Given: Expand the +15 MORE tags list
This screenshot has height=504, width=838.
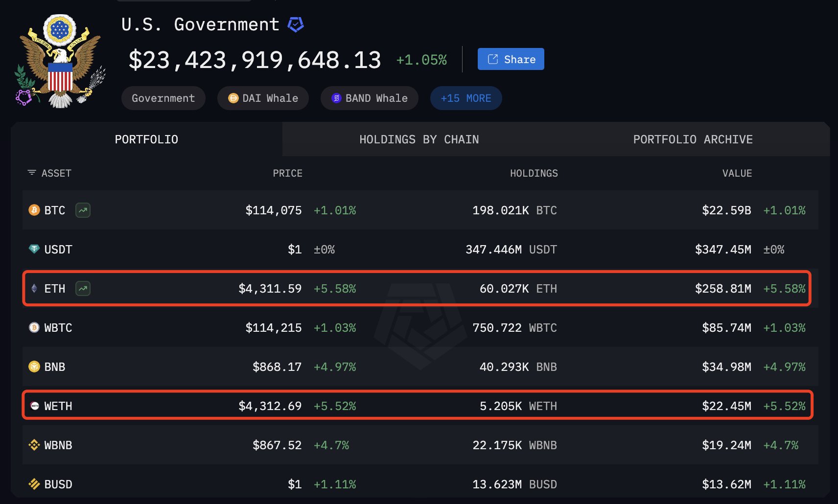Looking at the screenshot, I should click(x=466, y=98).
